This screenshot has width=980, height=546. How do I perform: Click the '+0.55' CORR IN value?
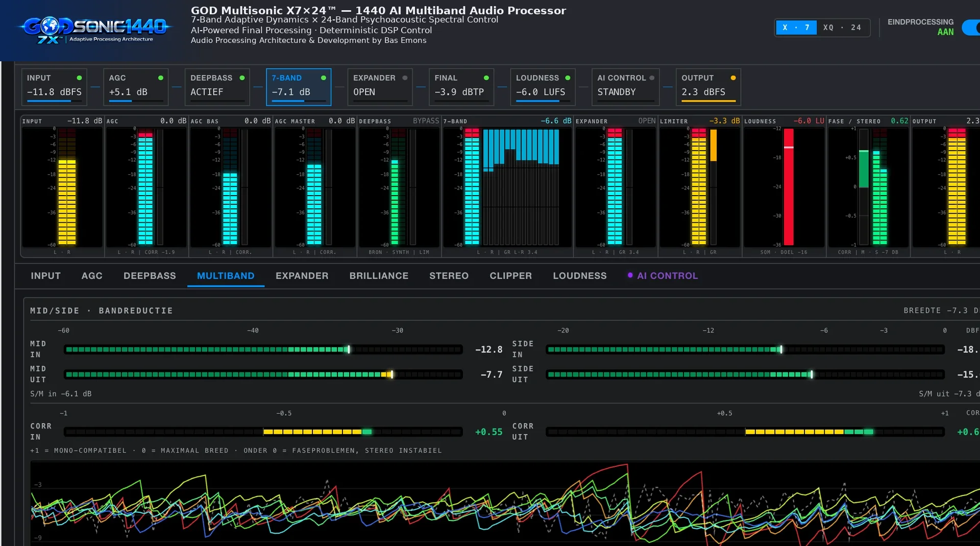tap(488, 432)
